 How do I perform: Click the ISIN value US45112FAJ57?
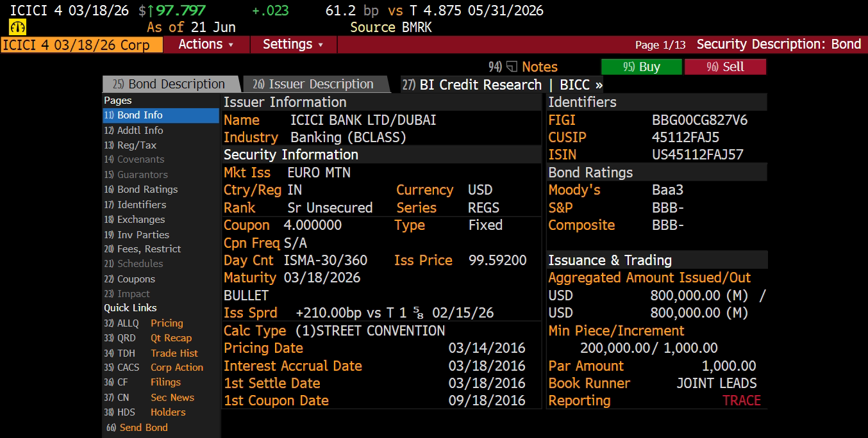point(697,155)
